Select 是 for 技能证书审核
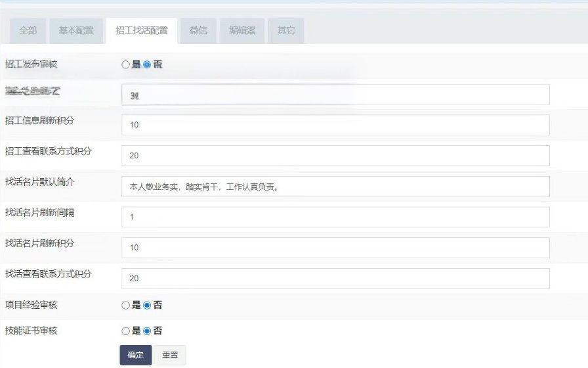Viewport: 588px width, 368px height. [125, 331]
